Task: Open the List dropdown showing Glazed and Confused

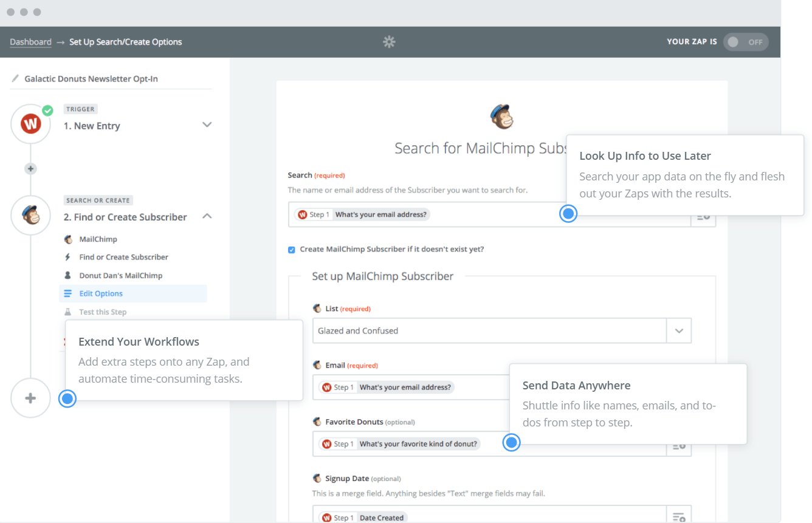Action: 502,331
